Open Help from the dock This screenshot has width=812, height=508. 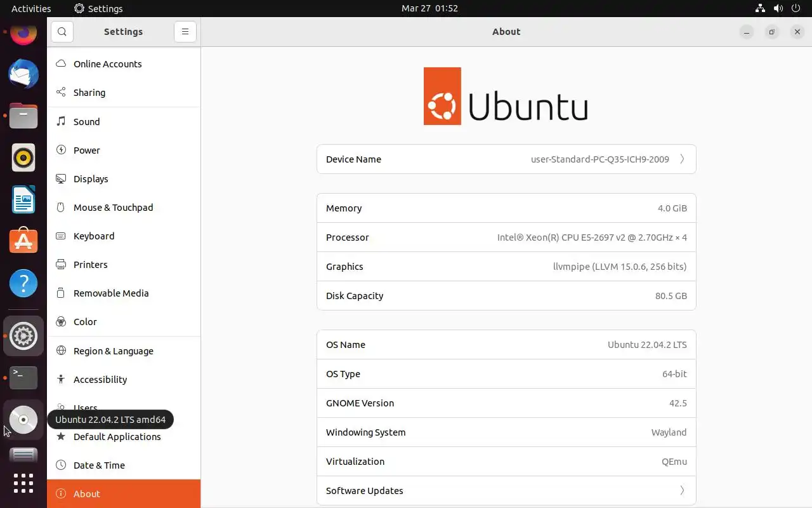pos(23,283)
